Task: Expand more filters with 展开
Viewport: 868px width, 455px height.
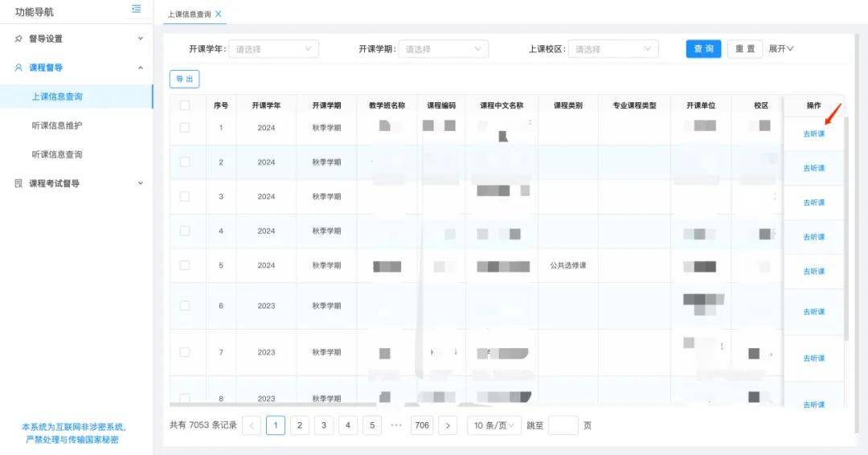Action: 781,49
